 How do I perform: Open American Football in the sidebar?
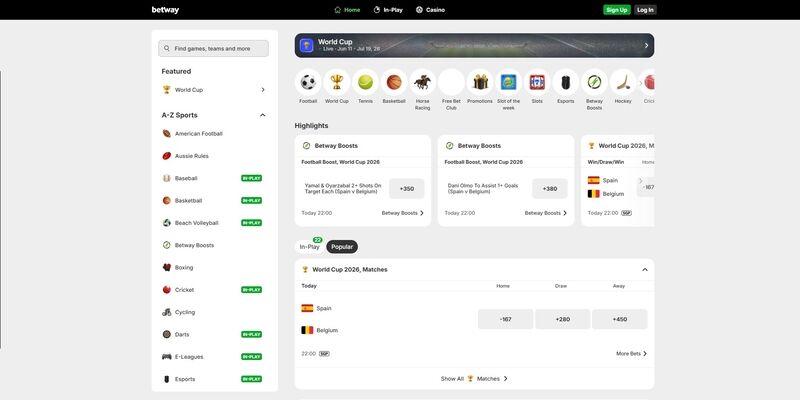coord(214,134)
